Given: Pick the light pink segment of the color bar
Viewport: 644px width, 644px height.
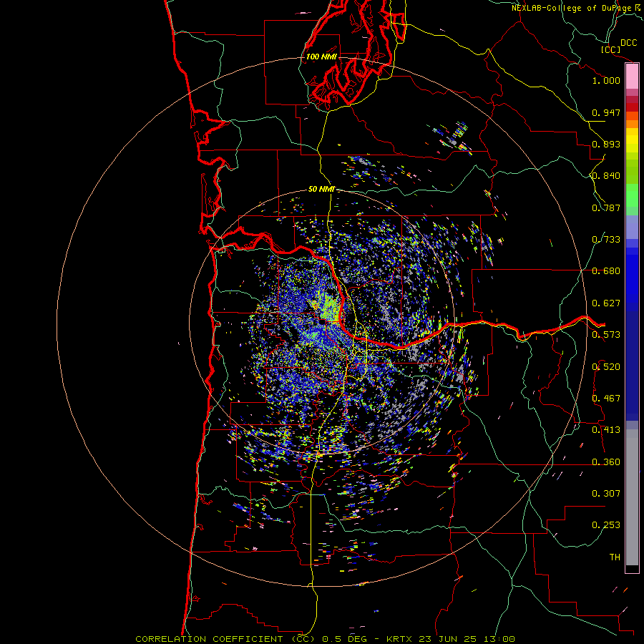Looking at the screenshot, I should (632, 77).
